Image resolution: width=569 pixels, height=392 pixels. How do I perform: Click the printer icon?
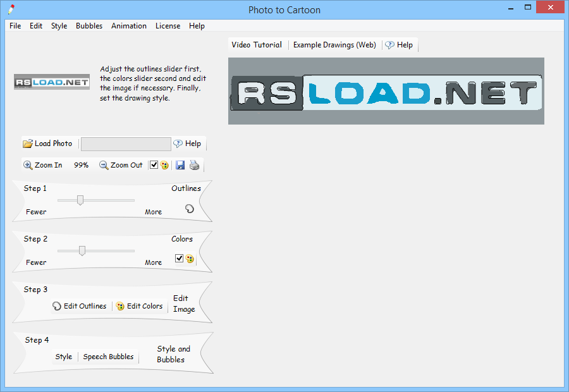point(195,165)
